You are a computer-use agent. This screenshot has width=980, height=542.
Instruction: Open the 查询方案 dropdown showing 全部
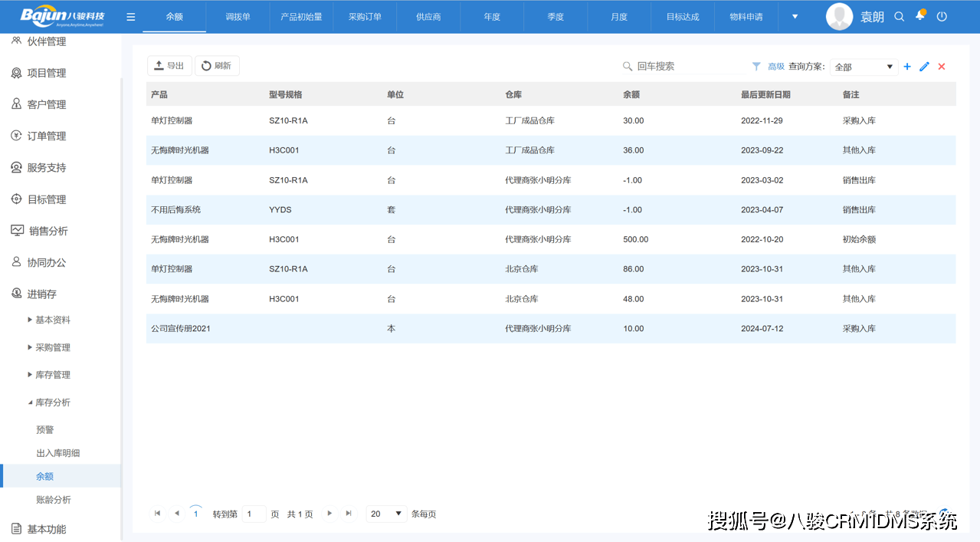864,67
